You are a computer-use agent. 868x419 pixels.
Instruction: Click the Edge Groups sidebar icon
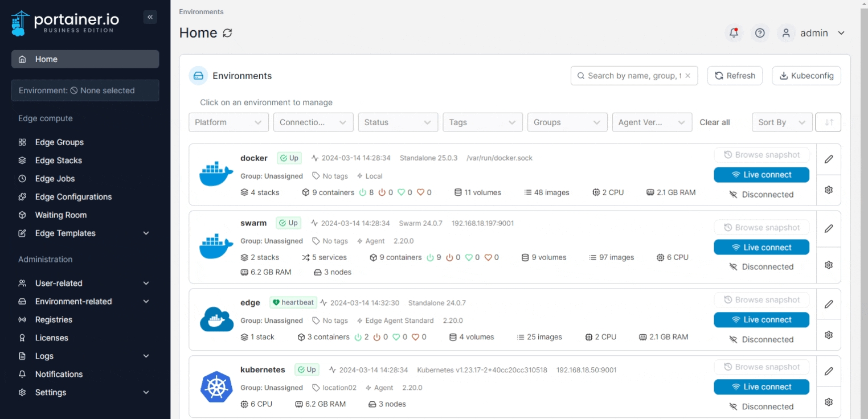(x=22, y=142)
